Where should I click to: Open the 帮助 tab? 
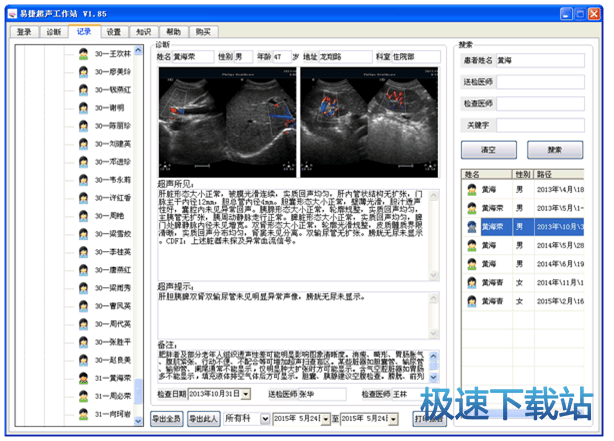tap(173, 32)
